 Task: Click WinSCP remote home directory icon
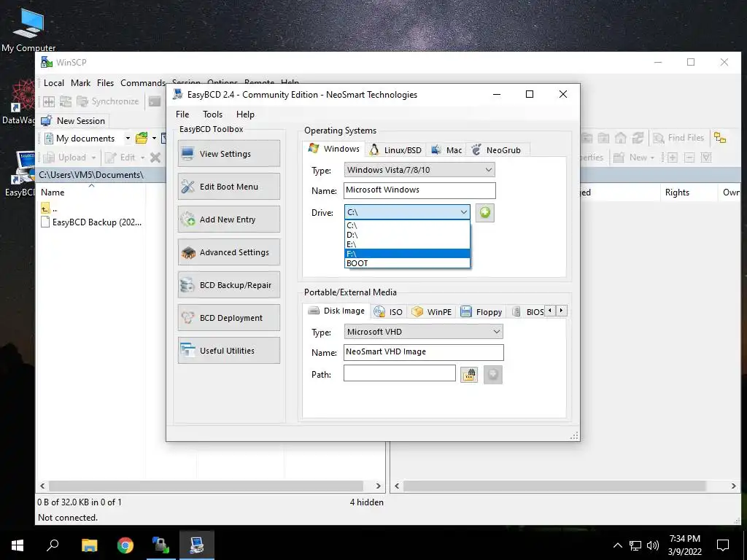click(621, 138)
